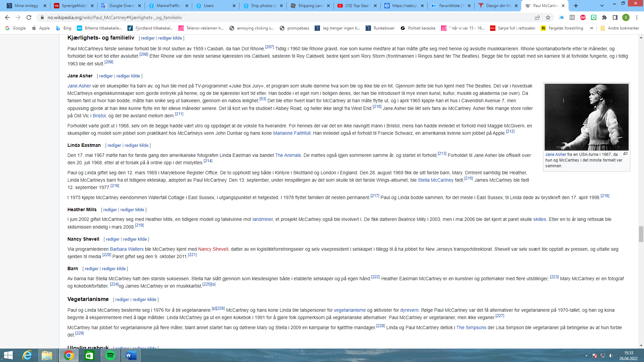
Task: Open the Bing bookmark
Action: point(63,28)
